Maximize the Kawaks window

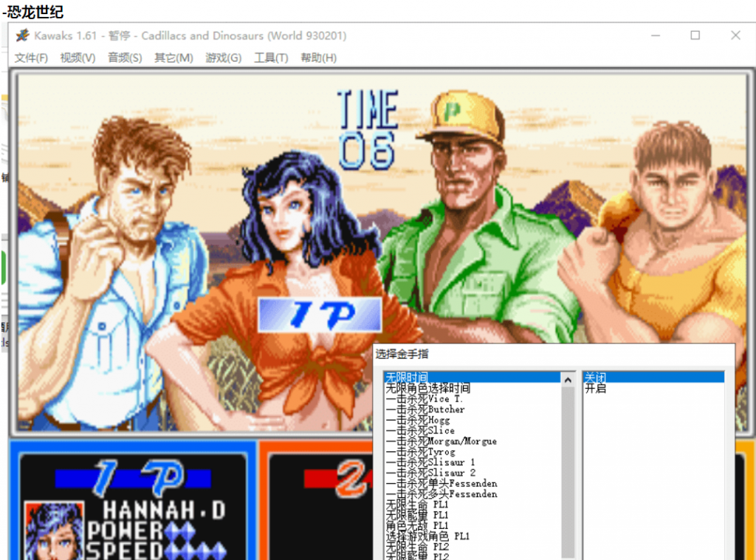click(695, 35)
